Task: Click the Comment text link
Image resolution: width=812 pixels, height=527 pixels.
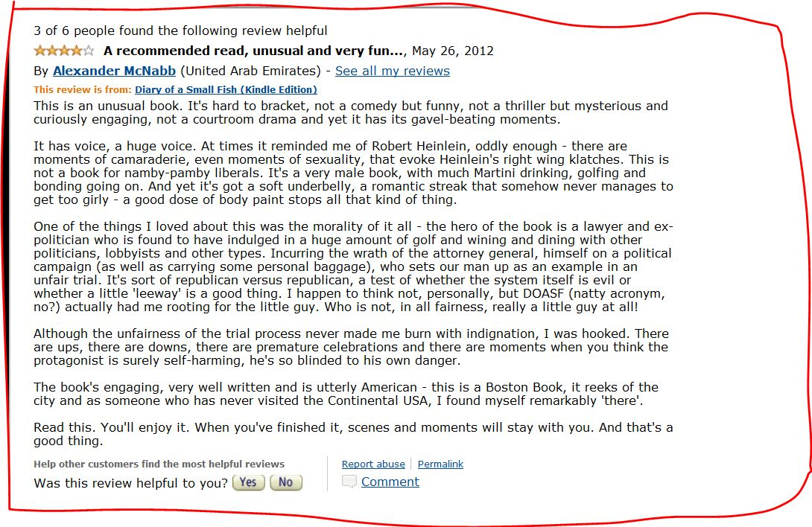Action: 390,482
